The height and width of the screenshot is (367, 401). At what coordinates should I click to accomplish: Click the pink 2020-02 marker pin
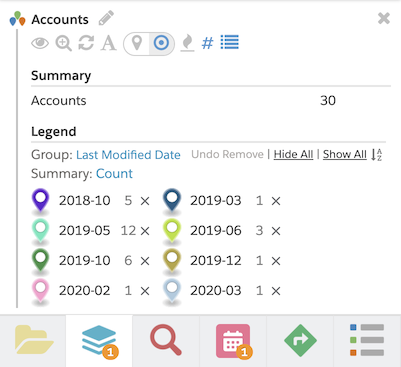pos(40,291)
